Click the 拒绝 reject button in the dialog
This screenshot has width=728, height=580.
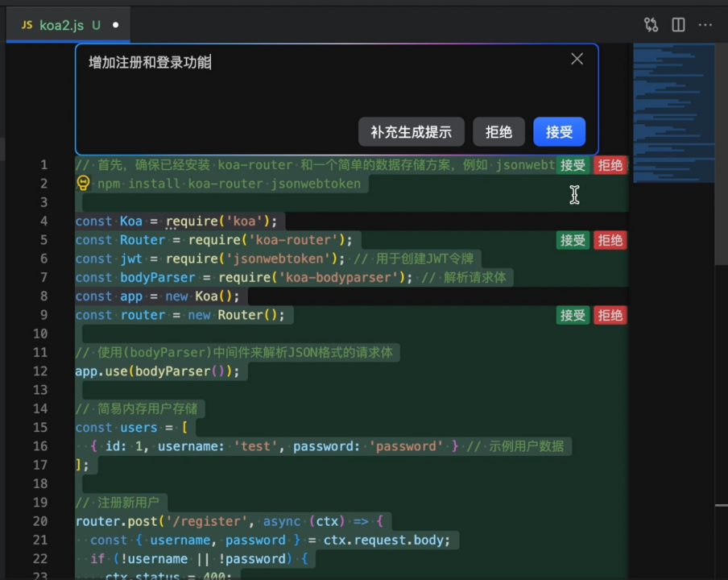point(498,131)
